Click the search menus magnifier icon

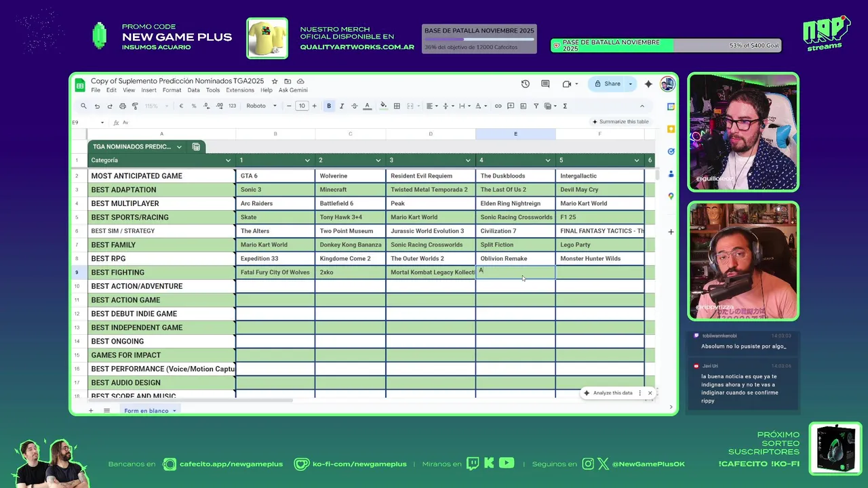point(83,106)
